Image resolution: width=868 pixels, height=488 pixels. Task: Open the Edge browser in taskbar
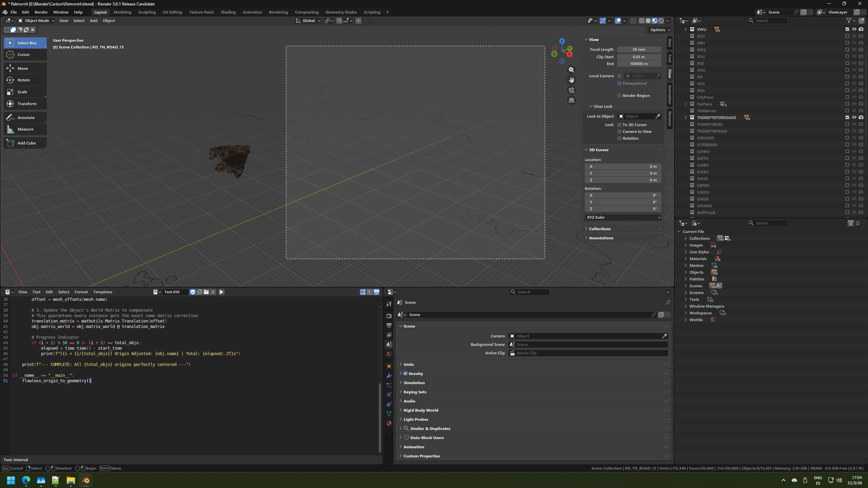(x=26, y=480)
